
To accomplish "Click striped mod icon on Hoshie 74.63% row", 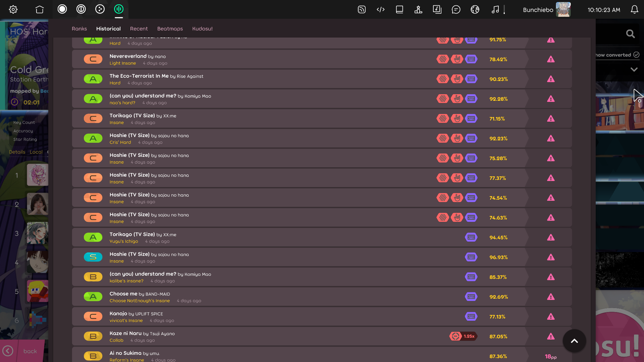I will 443,218.
